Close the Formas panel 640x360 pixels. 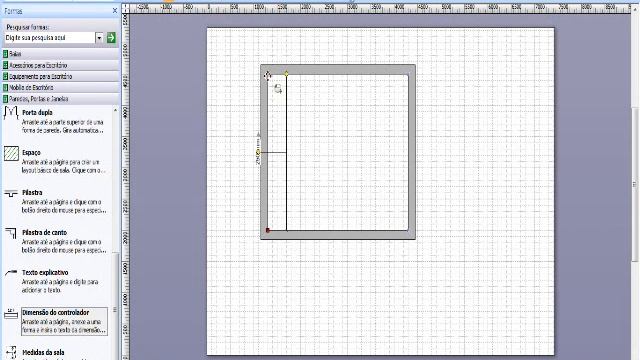(115, 11)
